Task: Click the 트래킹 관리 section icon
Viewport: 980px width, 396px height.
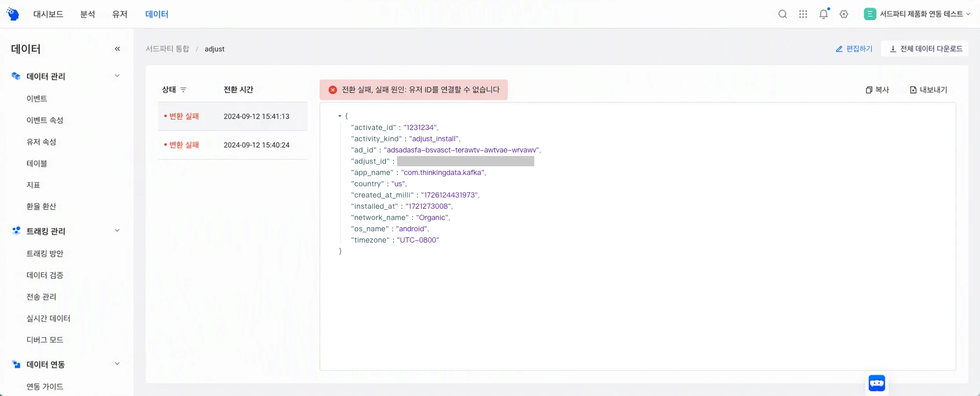Action: pyautogui.click(x=16, y=231)
